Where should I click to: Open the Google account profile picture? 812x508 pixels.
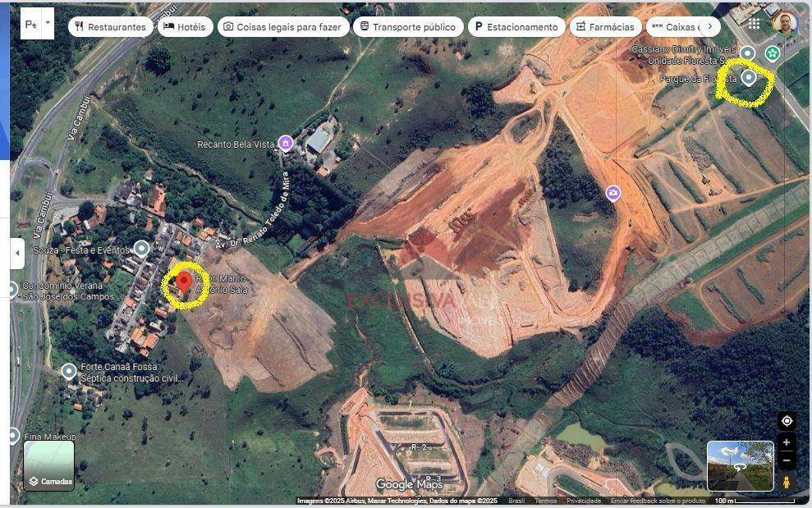coord(784,23)
